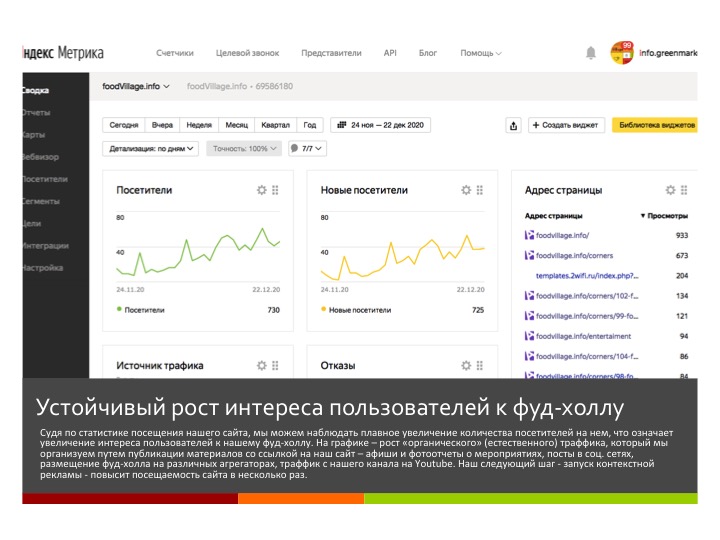This screenshot has height=540, width=720.
Task: Open settings gear of Посетители widget
Action: (262, 190)
